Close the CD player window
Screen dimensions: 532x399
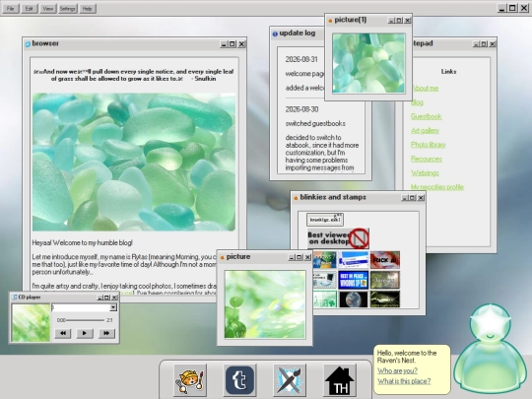[114, 298]
